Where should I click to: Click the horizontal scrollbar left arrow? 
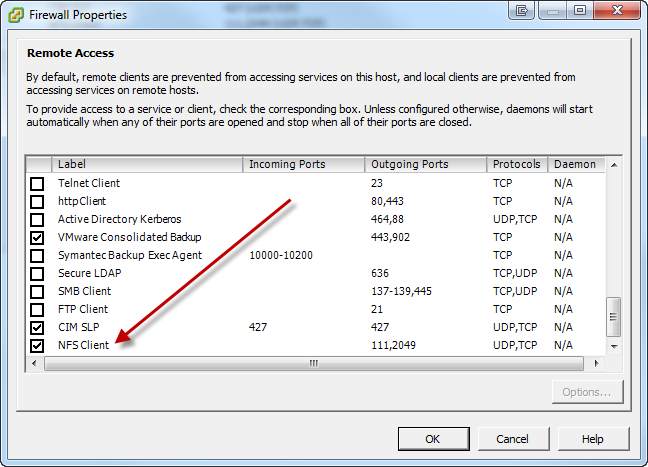pos(34,364)
